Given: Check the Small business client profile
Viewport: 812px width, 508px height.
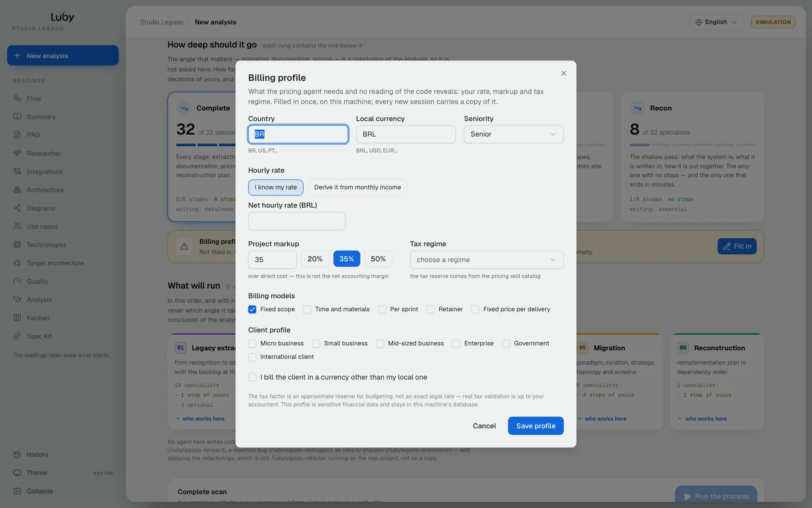Looking at the screenshot, I should tap(316, 343).
